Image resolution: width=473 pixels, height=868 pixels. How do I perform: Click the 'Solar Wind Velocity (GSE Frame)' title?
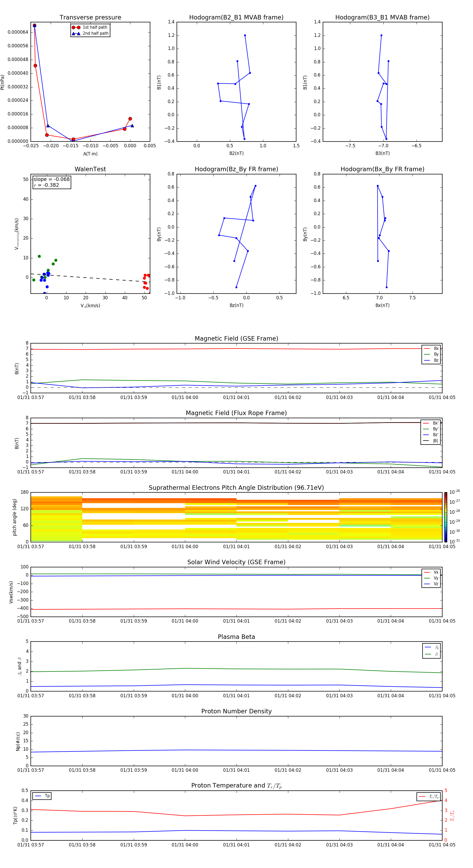click(x=236, y=562)
